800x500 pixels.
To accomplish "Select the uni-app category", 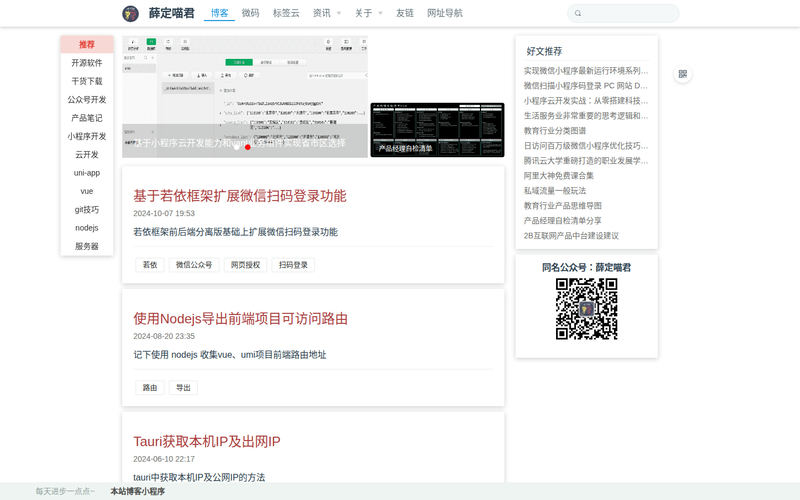I will tap(87, 173).
